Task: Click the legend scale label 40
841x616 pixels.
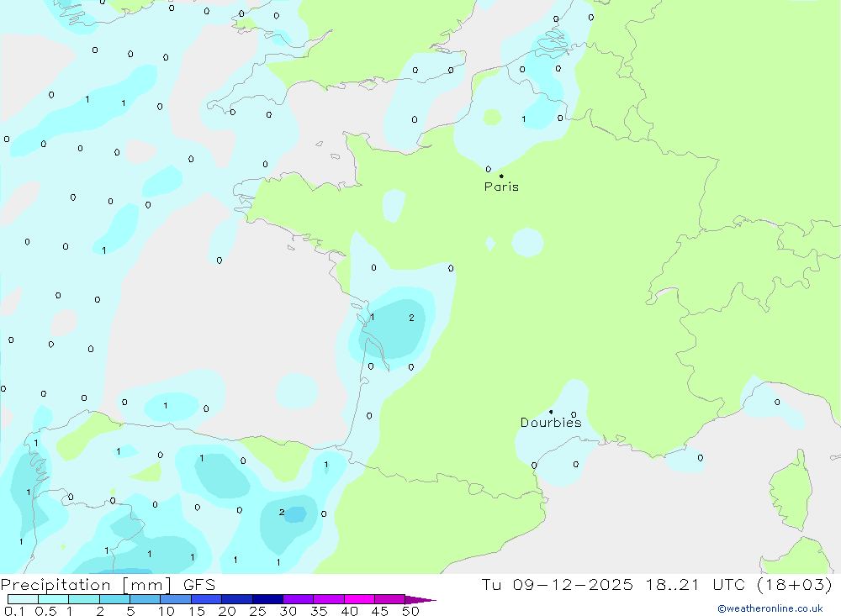Action: click(x=350, y=611)
